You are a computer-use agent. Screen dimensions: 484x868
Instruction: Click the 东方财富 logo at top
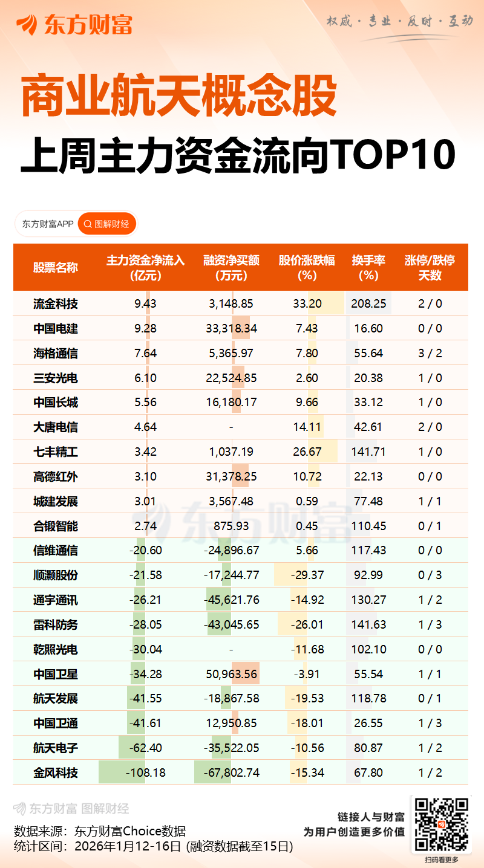[74, 25]
